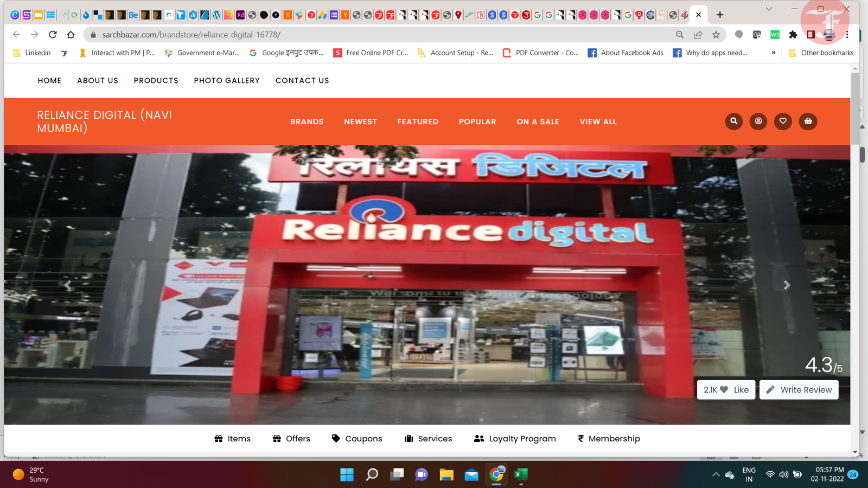The image size is (868, 488).
Task: Switch to Services tab
Action: pyautogui.click(x=428, y=438)
